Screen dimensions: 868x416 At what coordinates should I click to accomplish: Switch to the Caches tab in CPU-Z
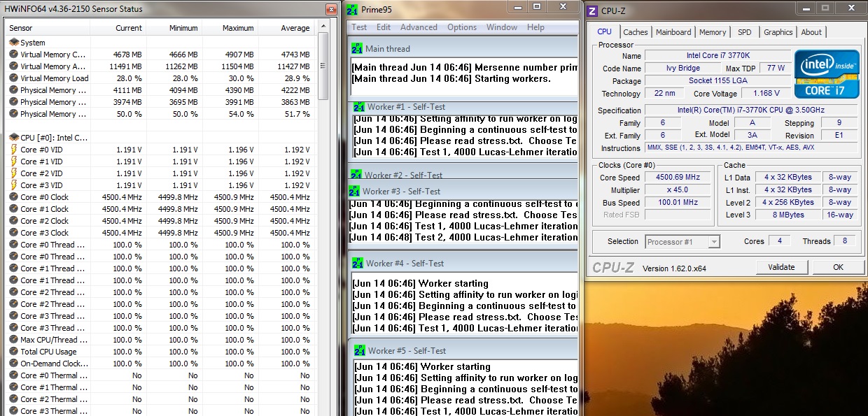(636, 32)
